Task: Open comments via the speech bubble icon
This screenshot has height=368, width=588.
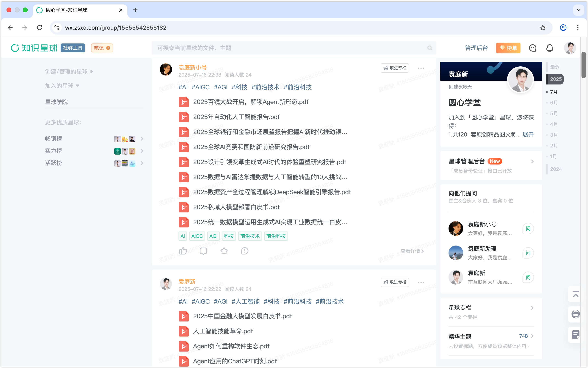Action: coord(203,251)
